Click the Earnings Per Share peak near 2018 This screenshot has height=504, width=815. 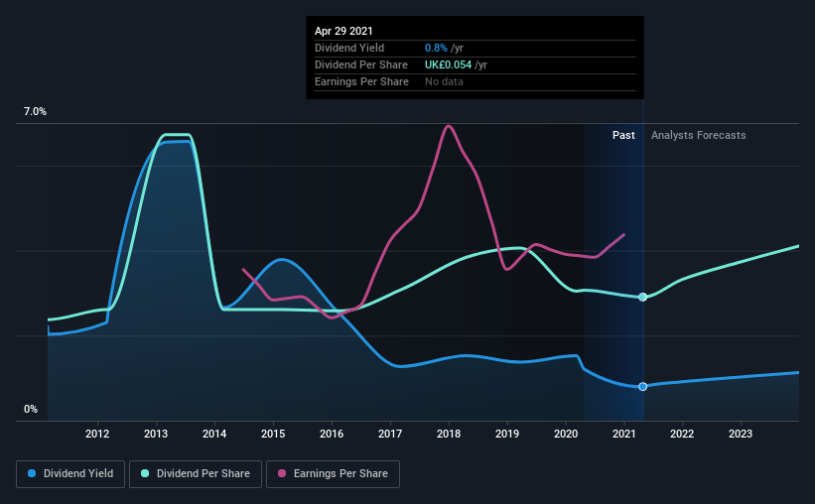click(448, 126)
